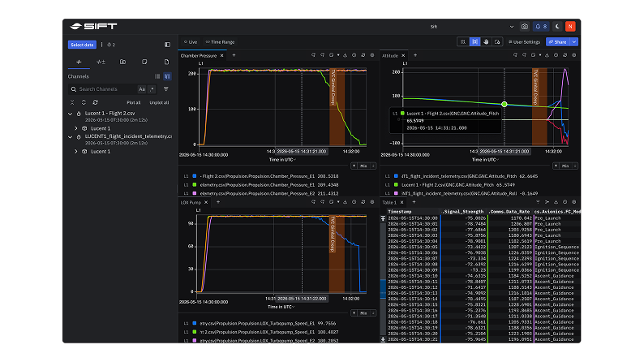Click the Share button
The height and width of the screenshot is (362, 644).
(558, 42)
